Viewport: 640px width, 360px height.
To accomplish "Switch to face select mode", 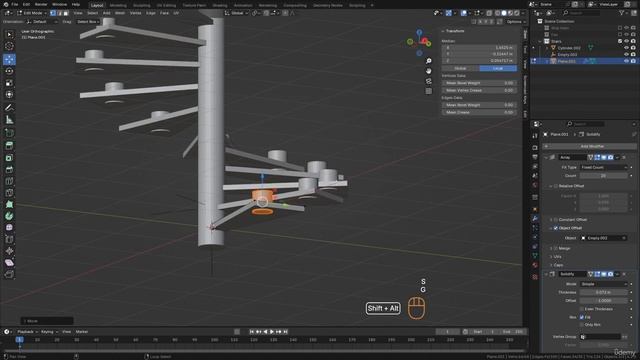I will (x=66, y=13).
